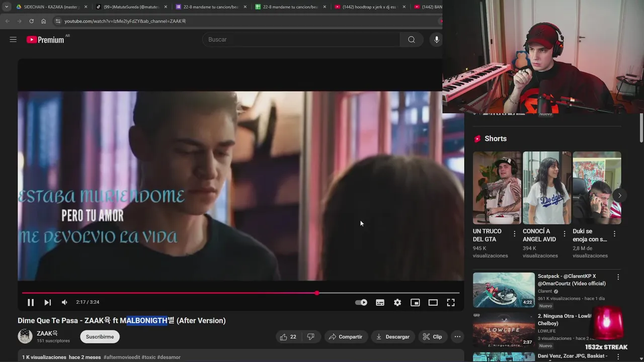Subscribe with the Suscribirme button
Image resolution: width=644 pixels, height=362 pixels.
[x=100, y=337]
